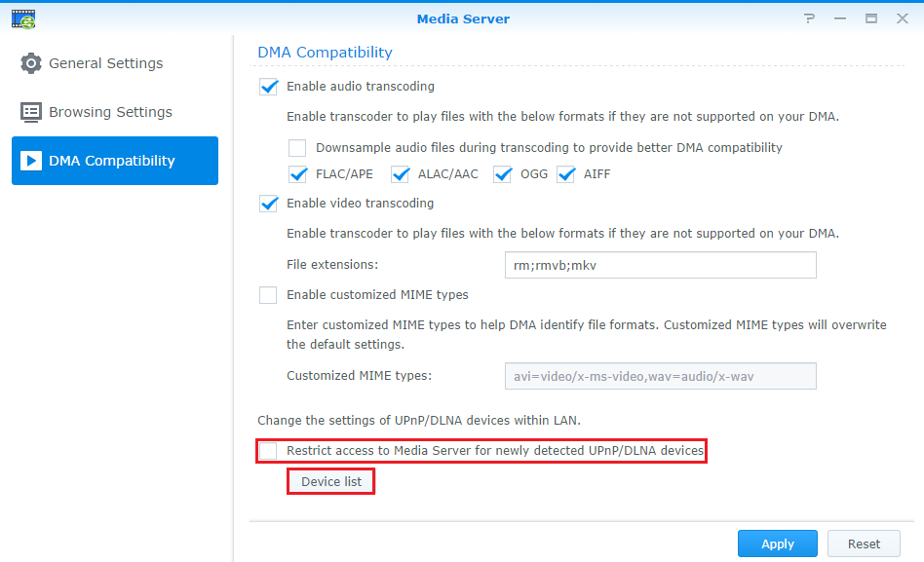The width and height of the screenshot is (924, 562).
Task: Toggle the AIFF format checkbox
Action: pyautogui.click(x=565, y=174)
